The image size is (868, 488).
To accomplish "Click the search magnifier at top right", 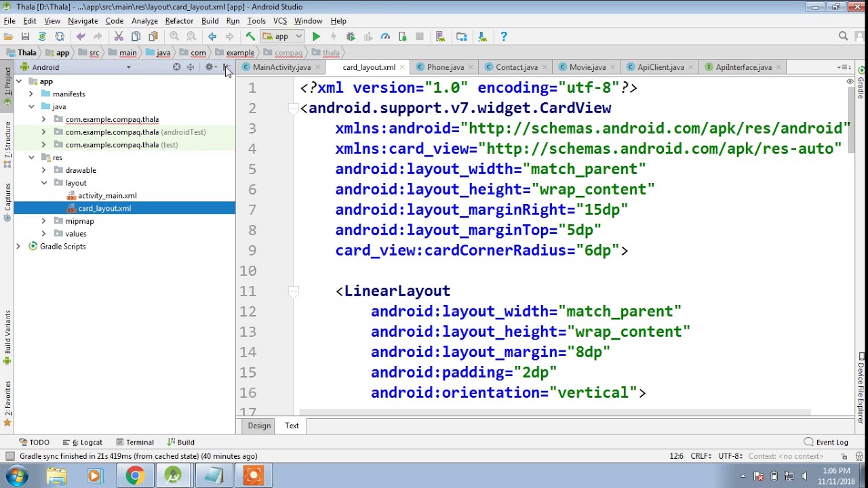I will pos(843,37).
